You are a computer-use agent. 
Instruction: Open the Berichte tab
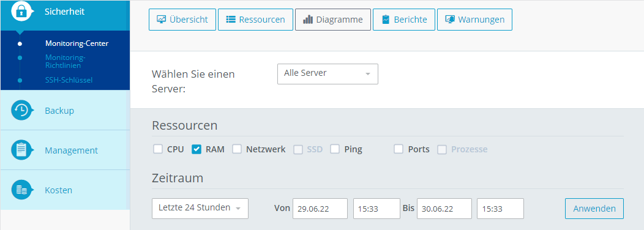tap(404, 20)
